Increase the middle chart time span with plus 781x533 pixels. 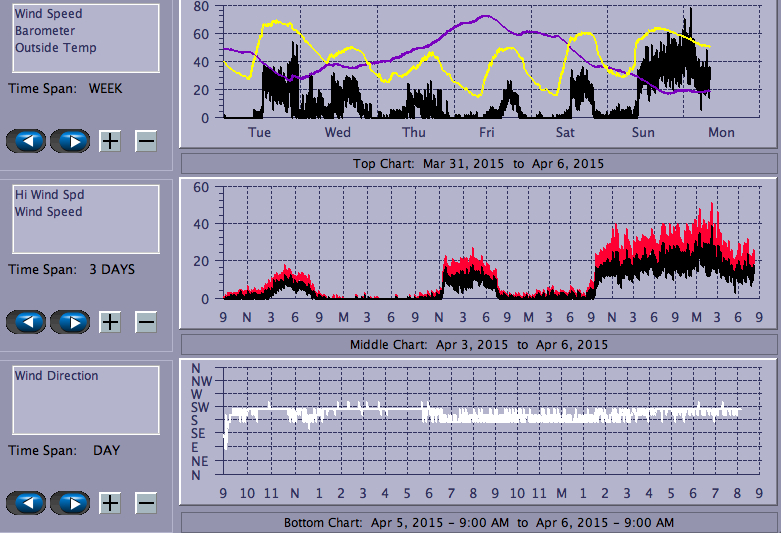tap(110, 322)
